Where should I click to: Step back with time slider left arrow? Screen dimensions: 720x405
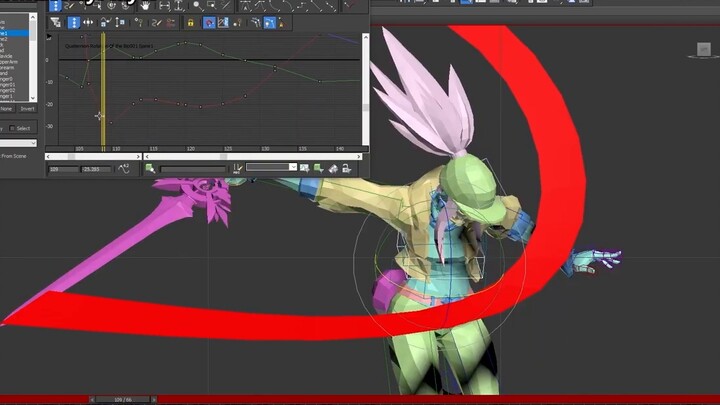click(92, 399)
